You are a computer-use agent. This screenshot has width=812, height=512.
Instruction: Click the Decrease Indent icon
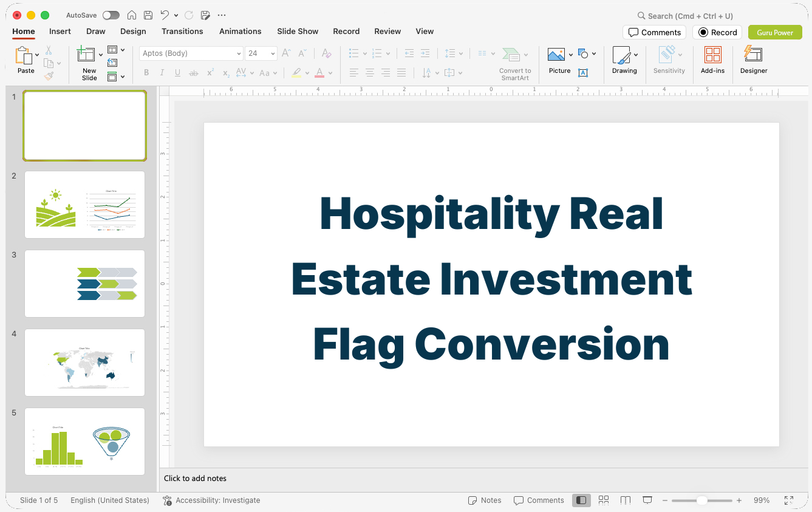tap(409, 53)
